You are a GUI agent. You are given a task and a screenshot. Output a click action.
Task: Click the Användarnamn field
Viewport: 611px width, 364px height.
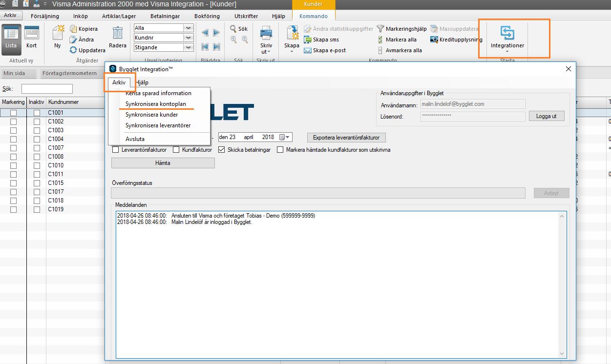(x=472, y=104)
